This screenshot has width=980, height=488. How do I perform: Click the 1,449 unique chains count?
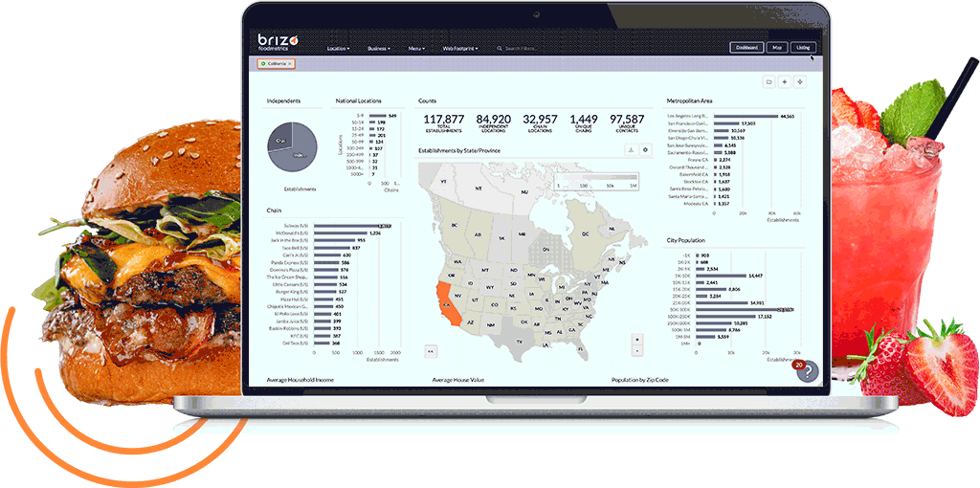[584, 119]
